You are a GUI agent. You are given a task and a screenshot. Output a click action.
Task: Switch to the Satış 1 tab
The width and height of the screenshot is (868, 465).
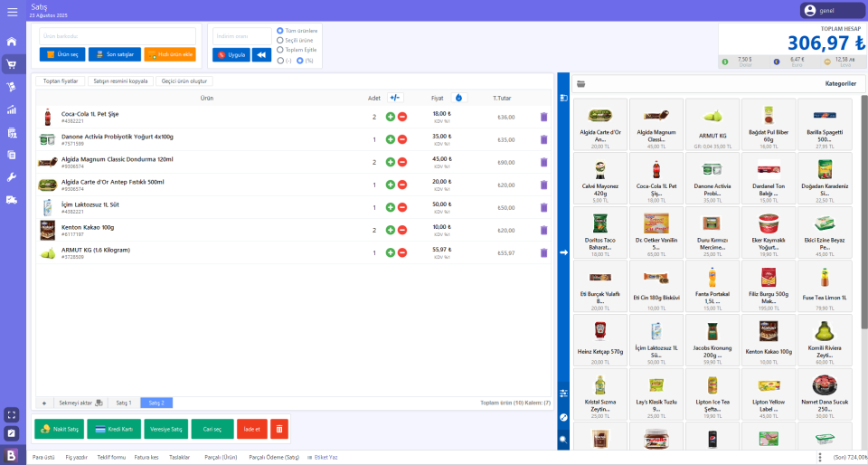click(x=123, y=403)
